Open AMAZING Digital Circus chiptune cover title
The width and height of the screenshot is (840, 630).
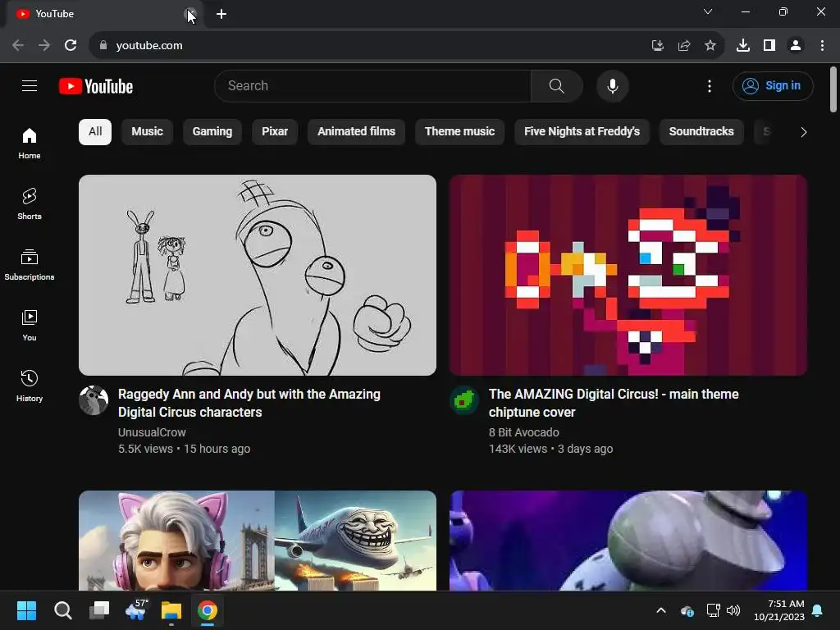[614, 403]
